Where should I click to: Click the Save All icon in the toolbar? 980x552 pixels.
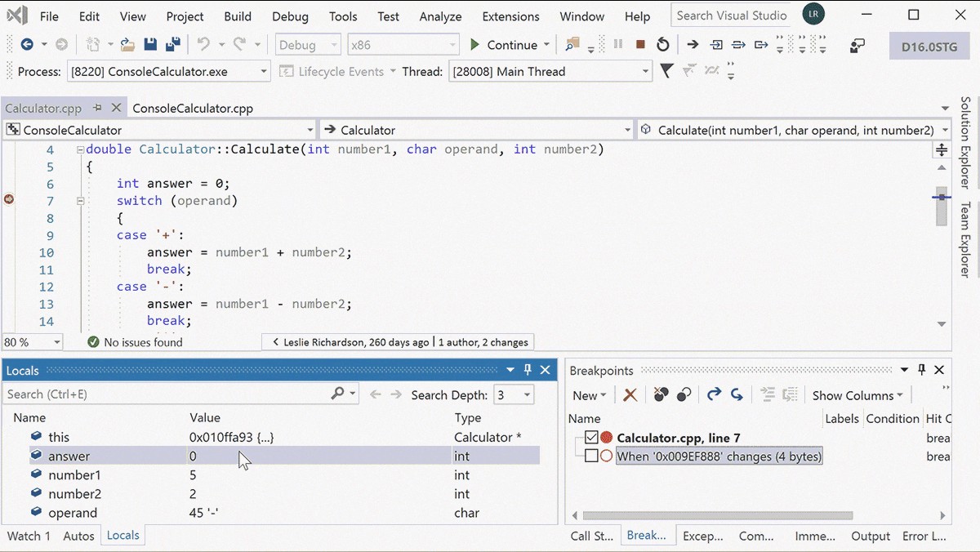pyautogui.click(x=172, y=44)
